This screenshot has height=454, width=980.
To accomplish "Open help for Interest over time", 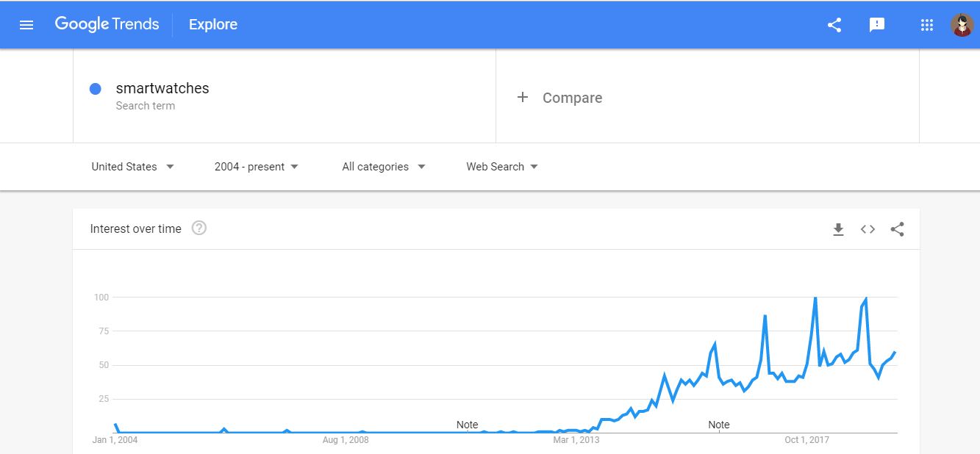I will 198,228.
